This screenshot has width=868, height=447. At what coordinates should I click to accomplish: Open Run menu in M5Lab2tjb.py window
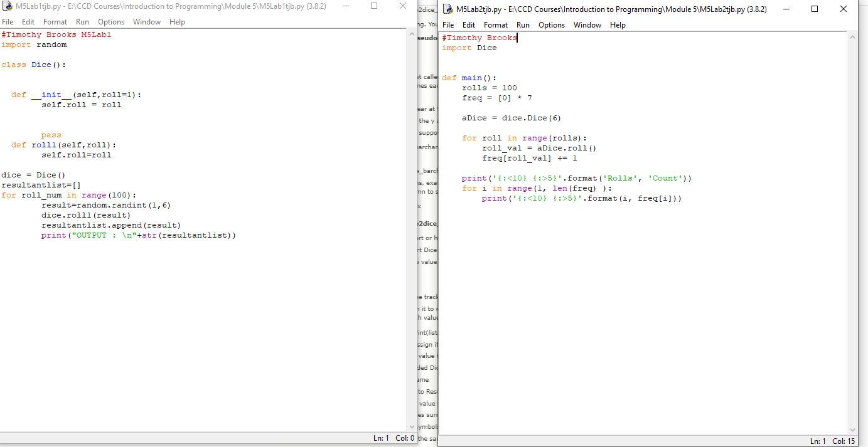[x=523, y=25]
